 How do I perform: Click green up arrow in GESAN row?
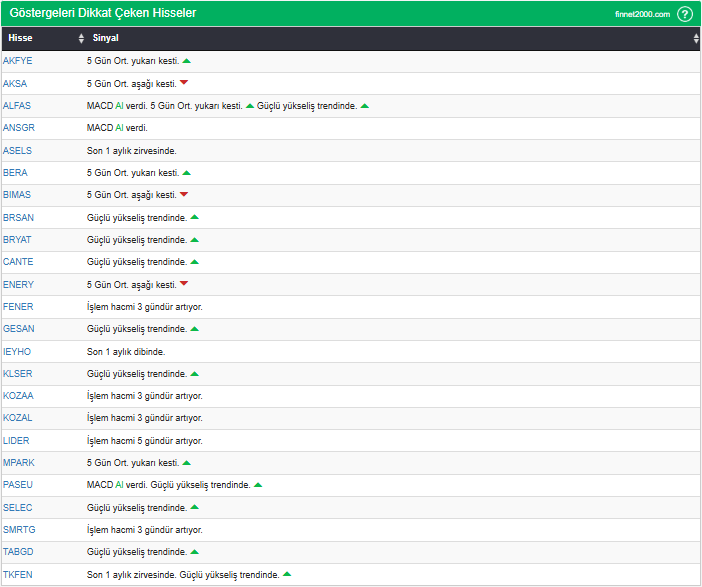(x=194, y=329)
